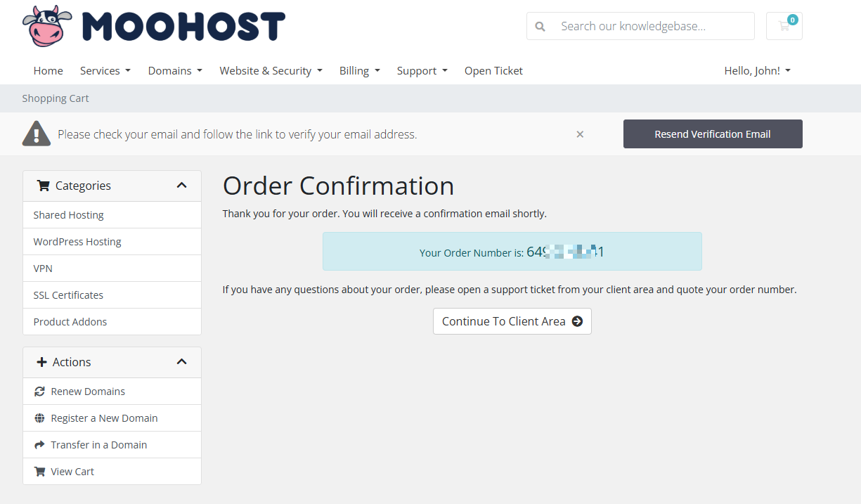Click the magnifier search icon
The height and width of the screenshot is (504, 861).
(540, 26)
